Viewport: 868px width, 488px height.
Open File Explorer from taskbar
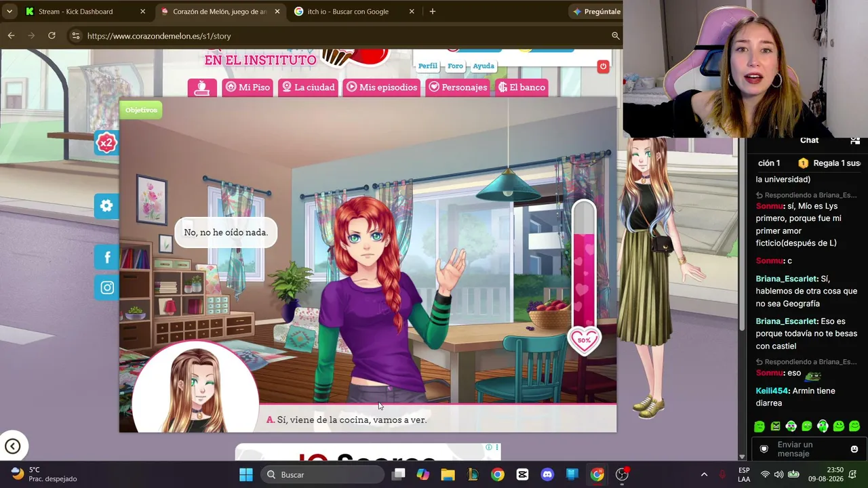click(448, 474)
